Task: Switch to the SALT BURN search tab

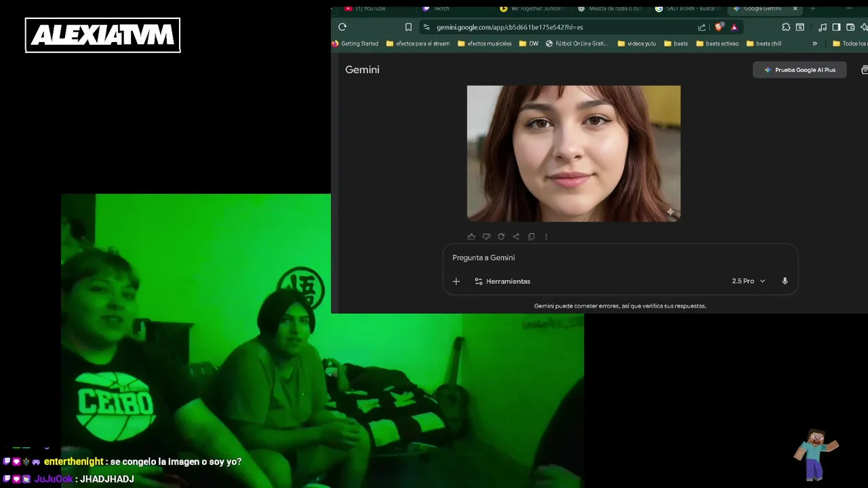Action: point(688,8)
